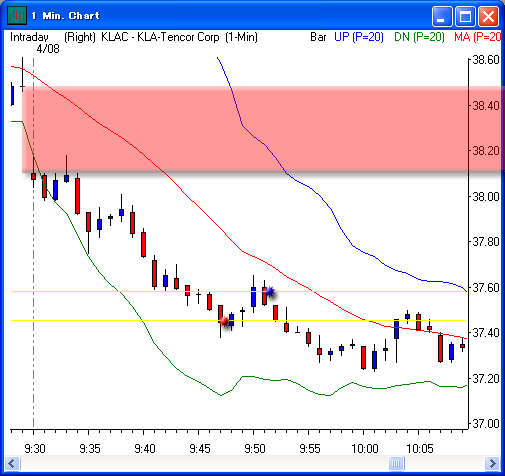Image resolution: width=505 pixels, height=476 pixels.
Task: Click the right scroll arrow button
Action: [x=492, y=463]
